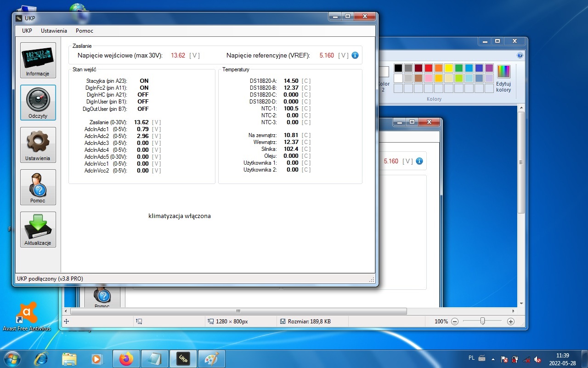
Task: Click the 100% zoom level in Paint
Action: click(441, 322)
